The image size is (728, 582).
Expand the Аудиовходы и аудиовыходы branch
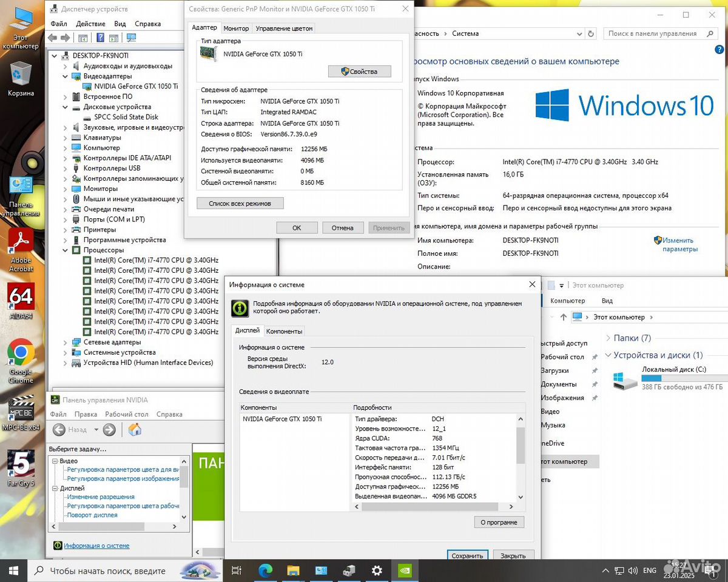[66, 66]
